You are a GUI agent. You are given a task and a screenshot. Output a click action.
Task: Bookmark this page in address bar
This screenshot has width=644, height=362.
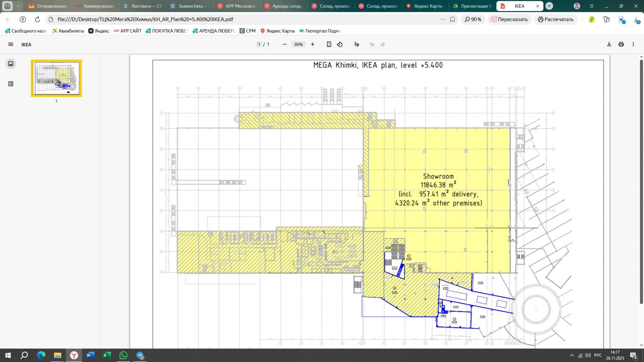453,19
